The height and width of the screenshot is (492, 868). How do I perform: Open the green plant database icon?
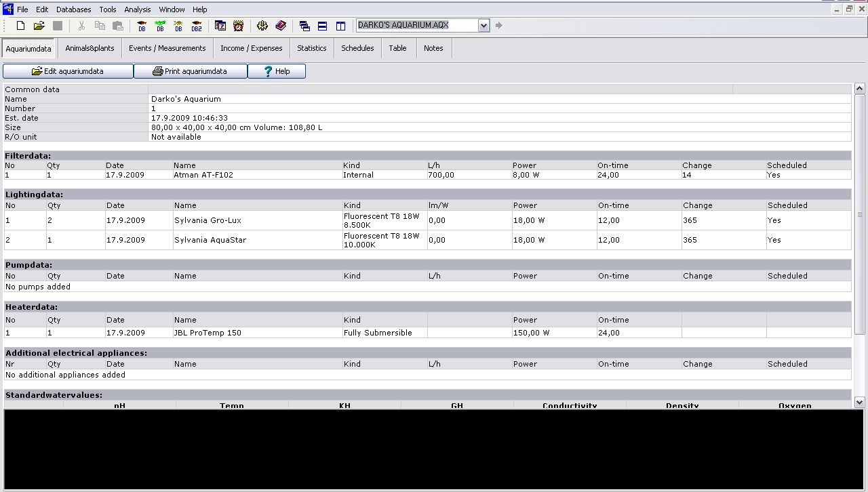(x=160, y=26)
